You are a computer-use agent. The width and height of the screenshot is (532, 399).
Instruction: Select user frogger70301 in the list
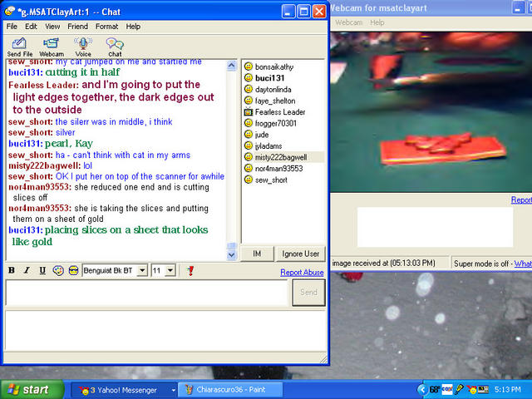tap(276, 123)
